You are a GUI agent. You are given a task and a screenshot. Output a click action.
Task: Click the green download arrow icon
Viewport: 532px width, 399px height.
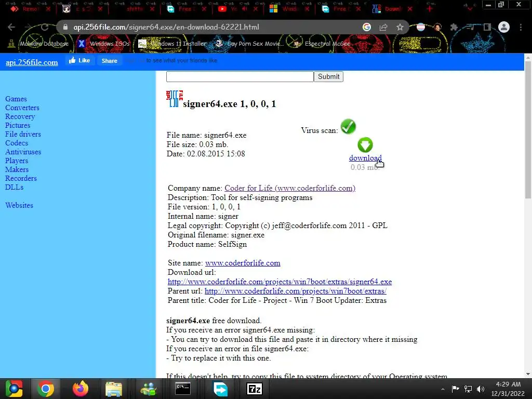[x=365, y=145]
